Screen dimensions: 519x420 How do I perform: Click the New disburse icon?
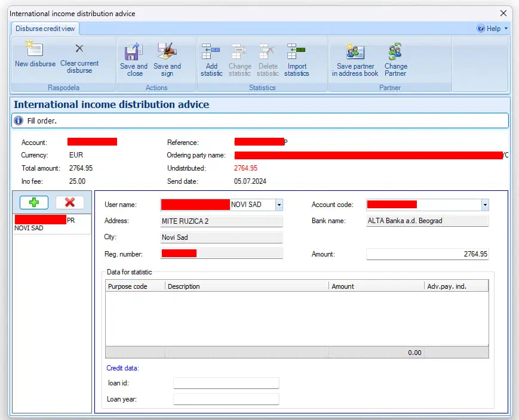35,50
